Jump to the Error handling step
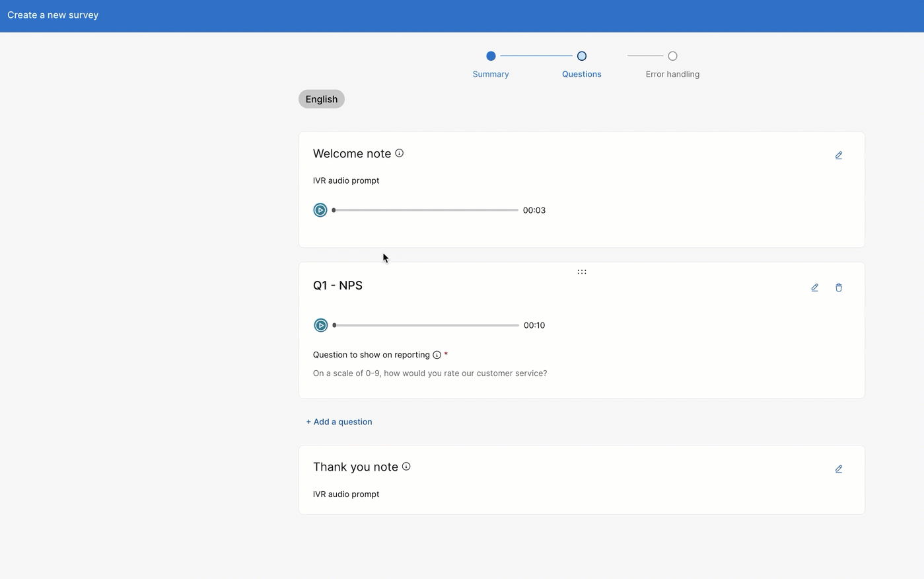This screenshot has width=924, height=579. [x=672, y=74]
